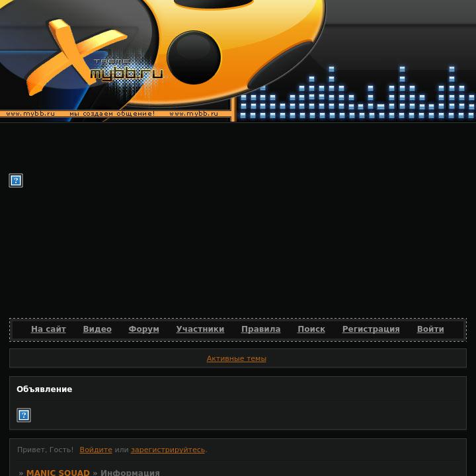This screenshot has height=476, width=476.
Task: Click the broken image placeholder below the header banner
Action: point(16,180)
